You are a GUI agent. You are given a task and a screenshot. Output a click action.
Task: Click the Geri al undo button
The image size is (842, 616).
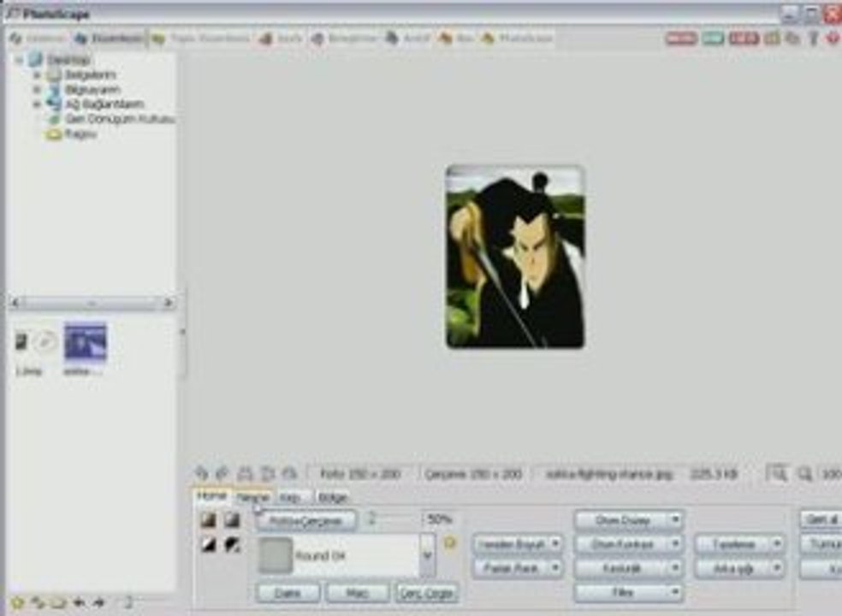(821, 519)
